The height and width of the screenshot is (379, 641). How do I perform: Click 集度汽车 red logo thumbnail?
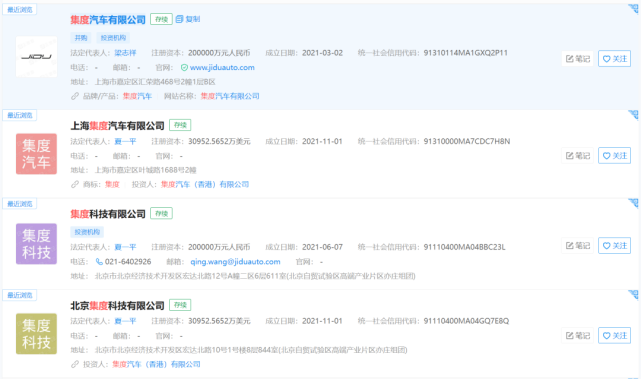point(36,154)
